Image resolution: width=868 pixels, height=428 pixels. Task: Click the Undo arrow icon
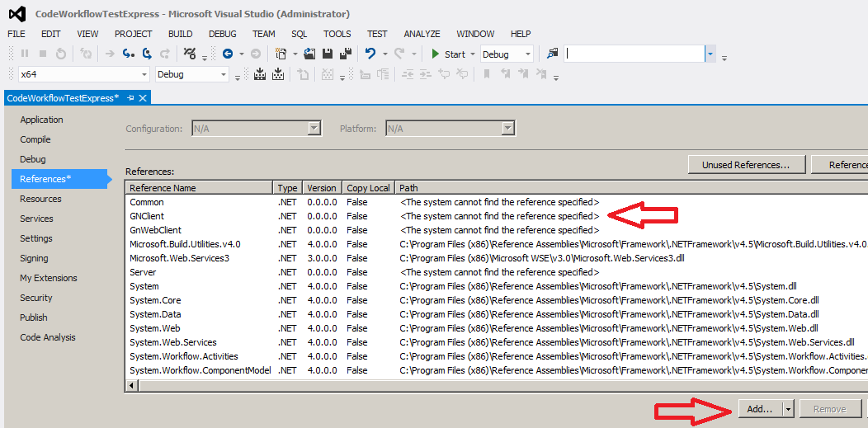pyautogui.click(x=370, y=54)
